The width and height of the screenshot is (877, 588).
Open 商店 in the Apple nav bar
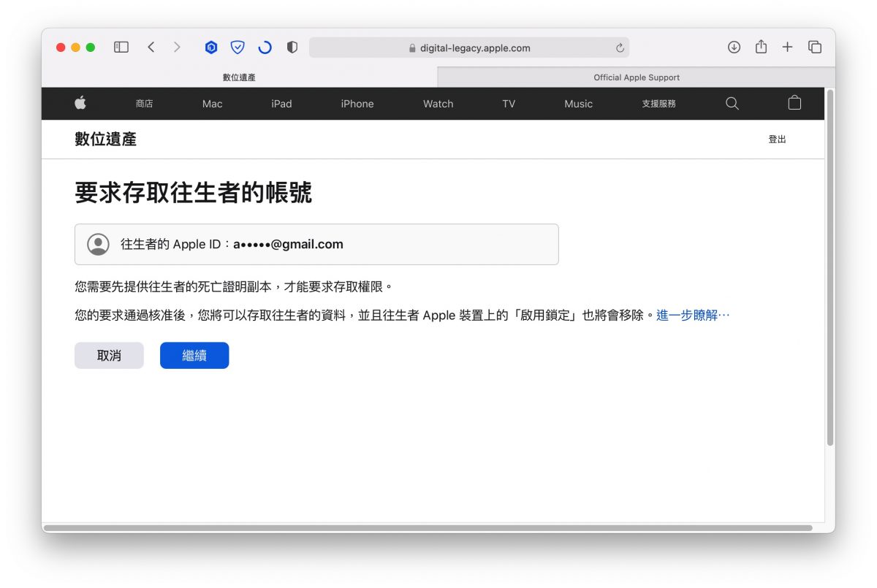coord(144,104)
